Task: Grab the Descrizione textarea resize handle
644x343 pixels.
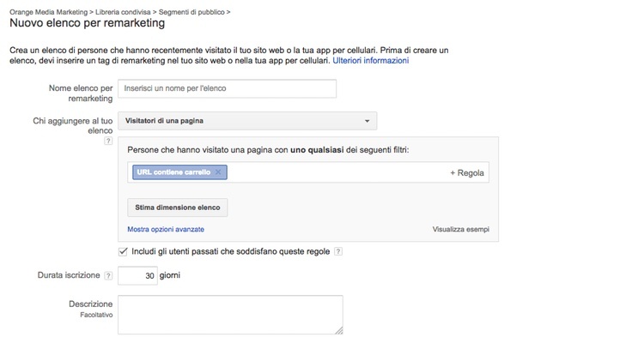Action: [x=339, y=331]
